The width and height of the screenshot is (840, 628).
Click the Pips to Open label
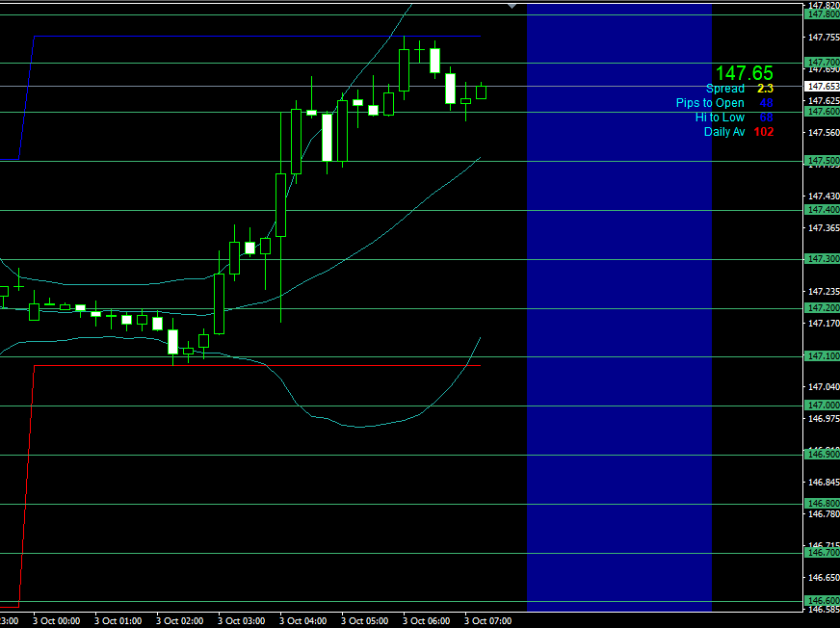[x=710, y=103]
